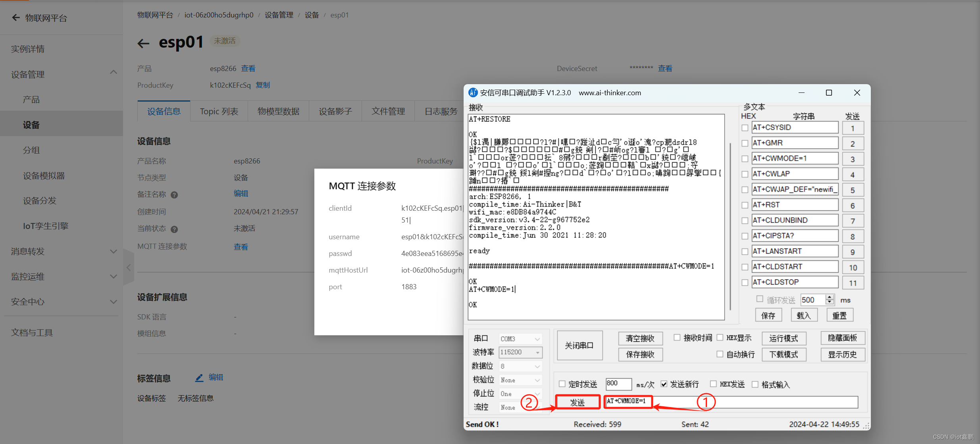The width and height of the screenshot is (980, 444).
Task: Click the 清空接收 button
Action: coord(640,338)
